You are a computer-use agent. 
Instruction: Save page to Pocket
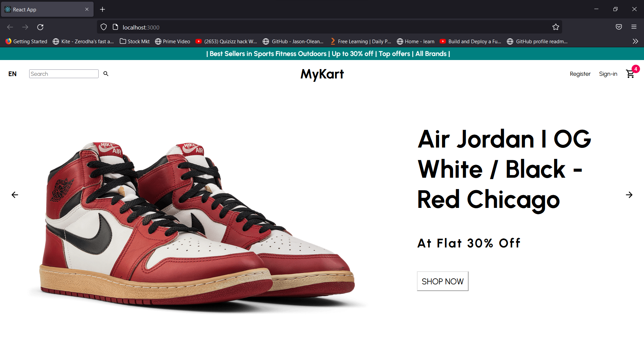619,27
